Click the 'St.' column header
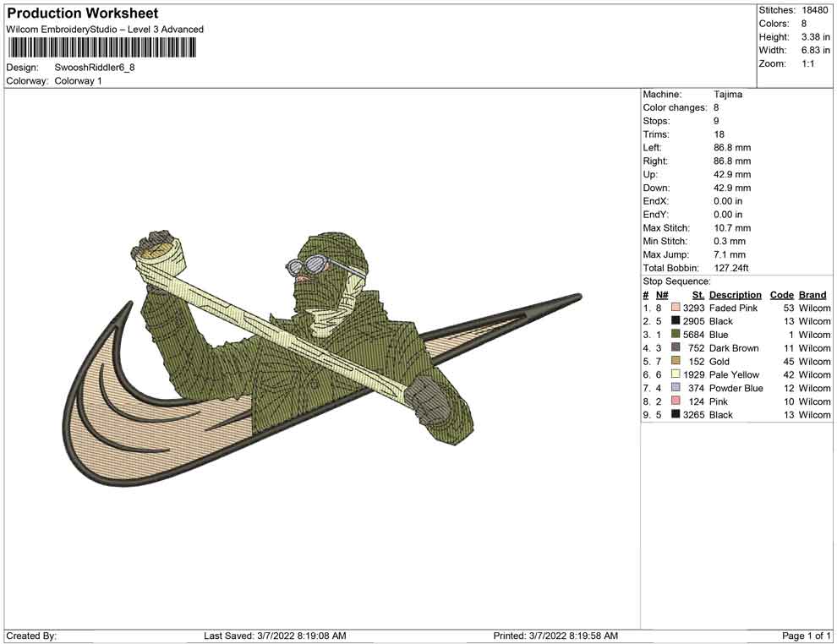This screenshot has width=837, height=644. click(x=698, y=295)
